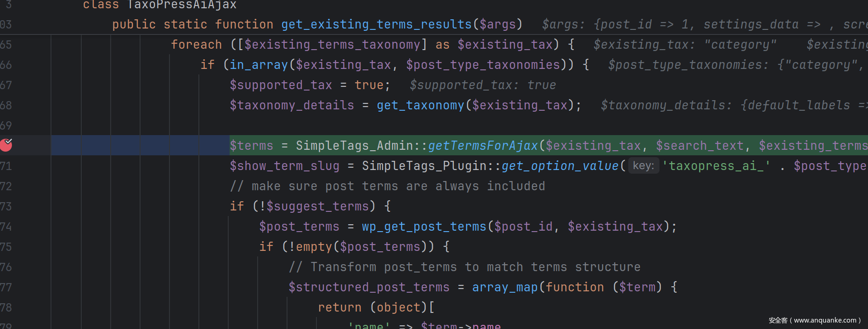Click the get_option_value method name
This screenshot has width=868, height=329.
click(x=560, y=166)
